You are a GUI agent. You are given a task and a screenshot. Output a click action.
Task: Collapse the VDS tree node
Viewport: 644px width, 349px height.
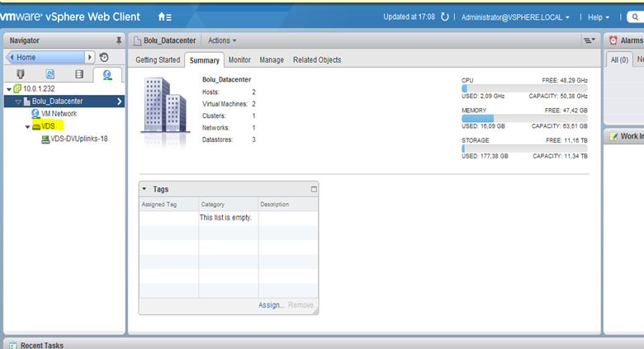[x=27, y=127]
